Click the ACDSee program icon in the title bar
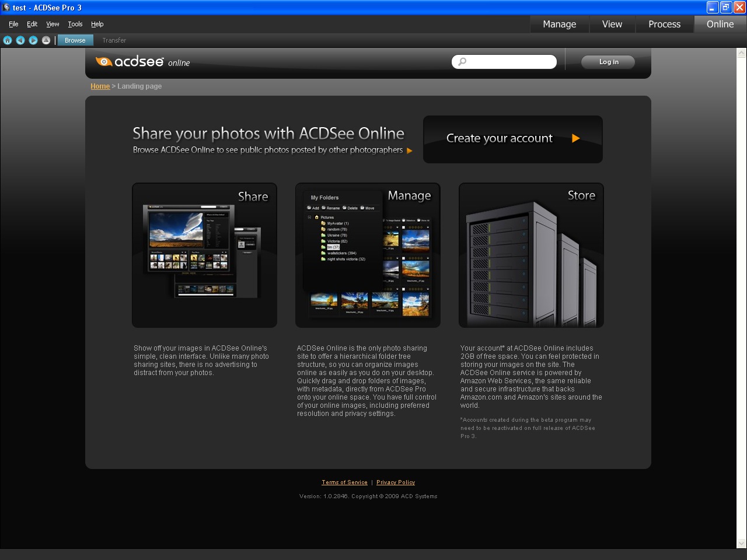 pos(5,7)
